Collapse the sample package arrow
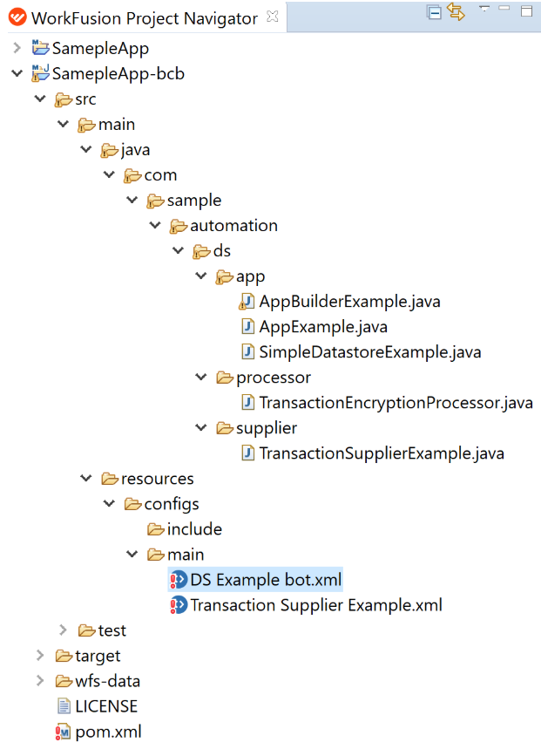This screenshot has width=541, height=756. click(x=132, y=200)
